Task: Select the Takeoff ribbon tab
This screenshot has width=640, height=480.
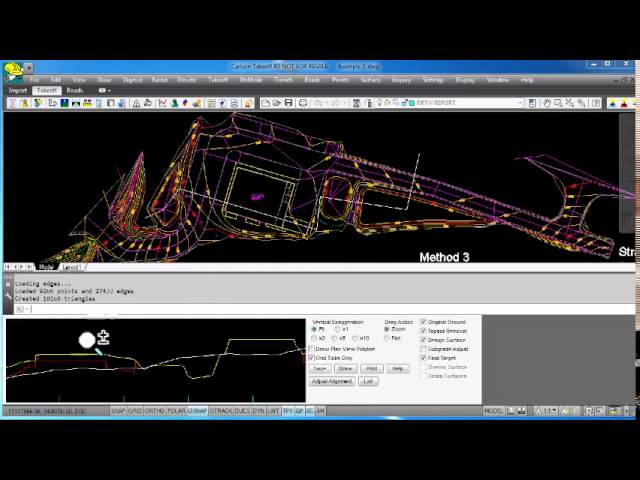Action: (x=47, y=90)
